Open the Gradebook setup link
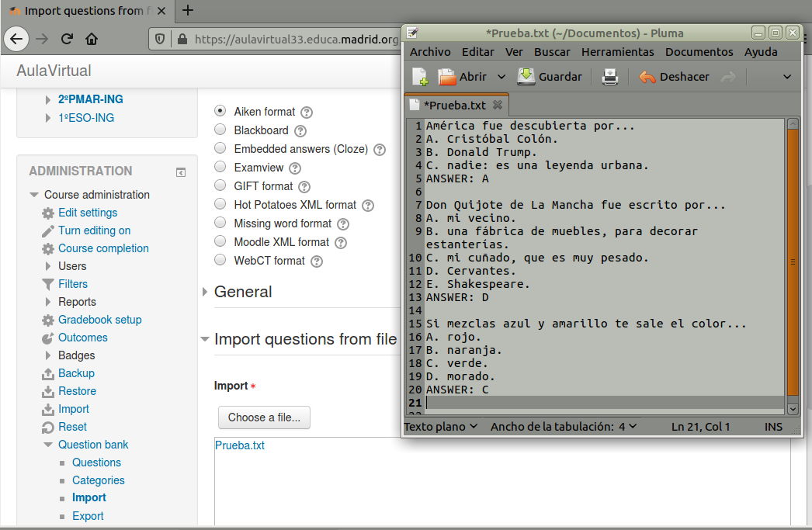This screenshot has height=530, width=812. coord(99,320)
